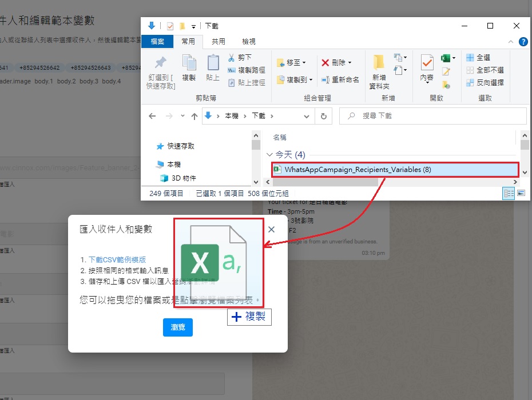Screen dimensions: 532x400
Task: Click the Back arrow in Explorer
Action: click(x=152, y=116)
